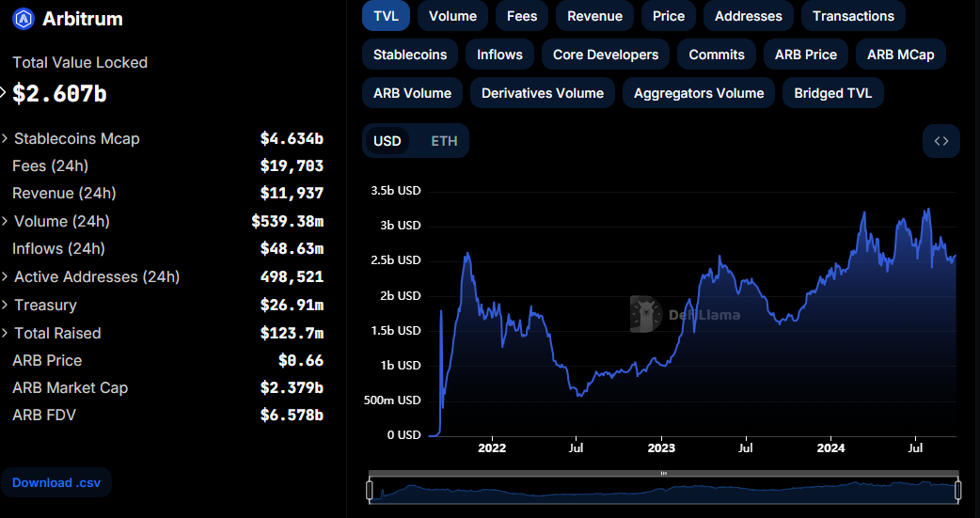The height and width of the screenshot is (518, 980).
Task: Click the $48.63m inflows value
Action: click(292, 249)
